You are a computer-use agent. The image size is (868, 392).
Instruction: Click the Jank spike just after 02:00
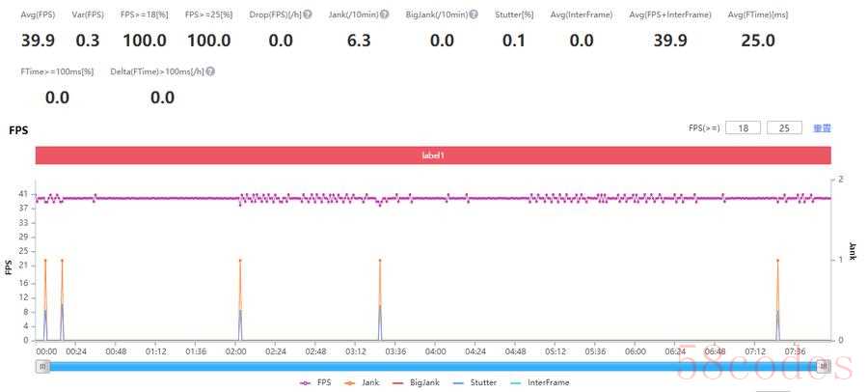(240, 261)
